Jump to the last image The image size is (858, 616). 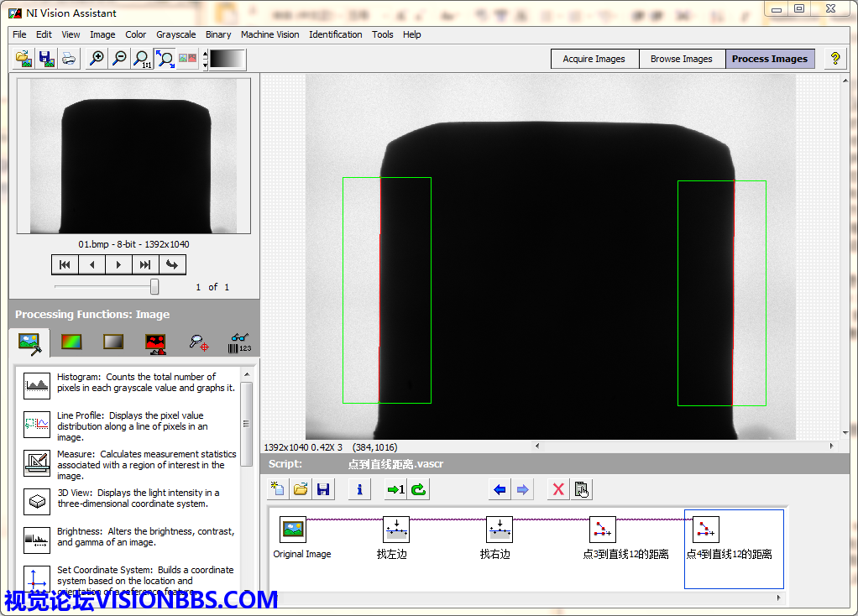pyautogui.click(x=145, y=265)
